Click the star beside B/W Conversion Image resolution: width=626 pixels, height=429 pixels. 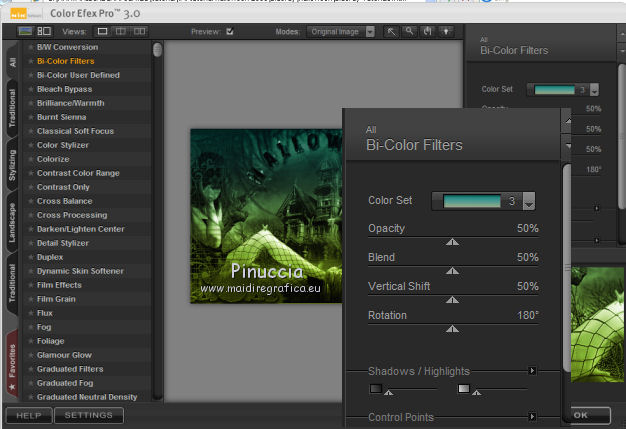click(31, 47)
